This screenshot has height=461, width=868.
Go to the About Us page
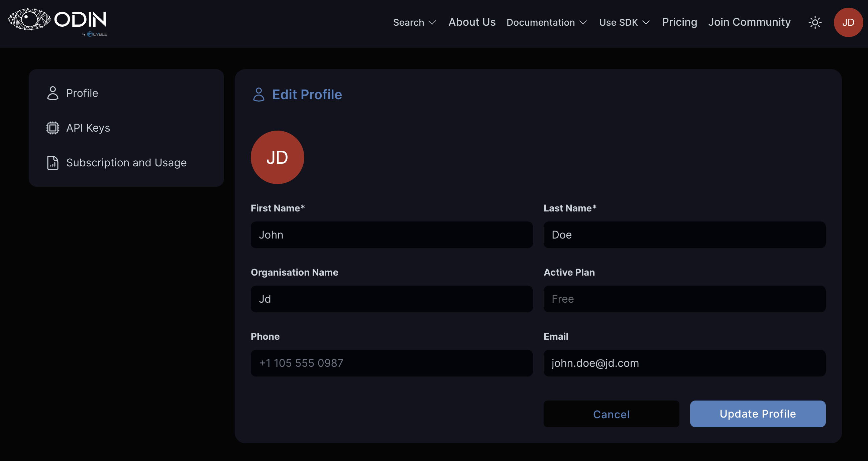(472, 22)
